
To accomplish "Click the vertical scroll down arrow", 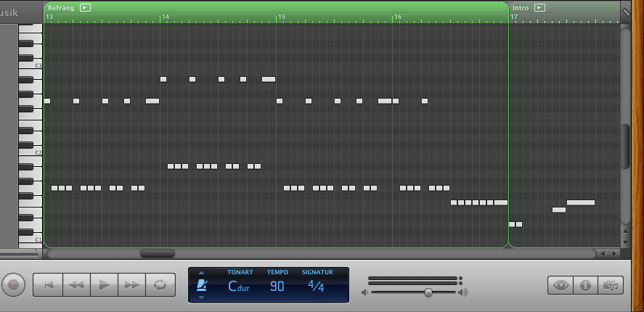I will pos(625,242).
